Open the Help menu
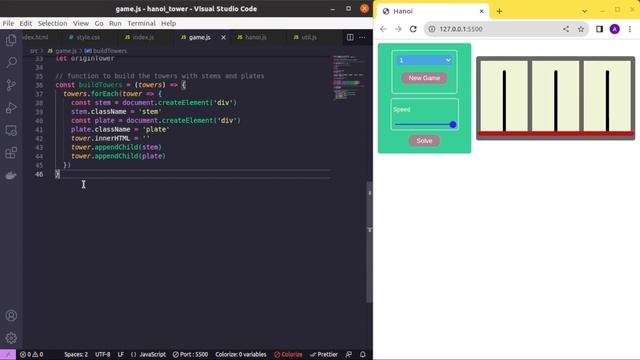This screenshot has width=640, height=360. click(168, 23)
